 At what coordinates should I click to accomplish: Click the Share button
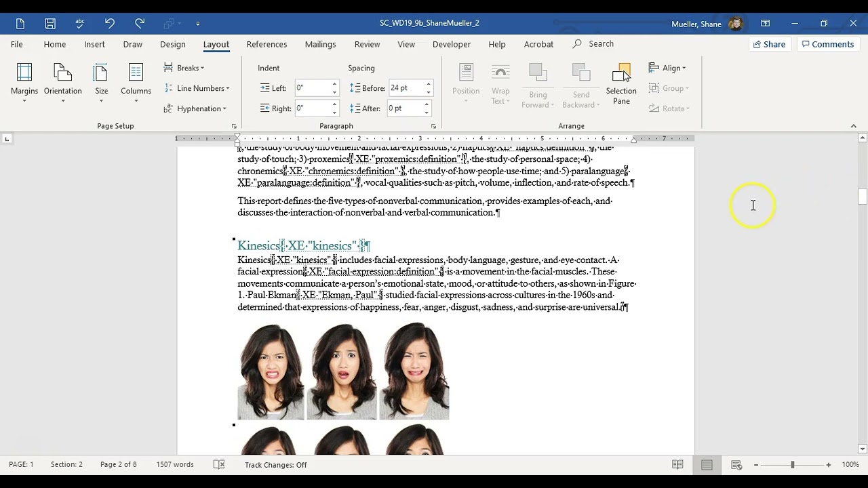(x=769, y=44)
